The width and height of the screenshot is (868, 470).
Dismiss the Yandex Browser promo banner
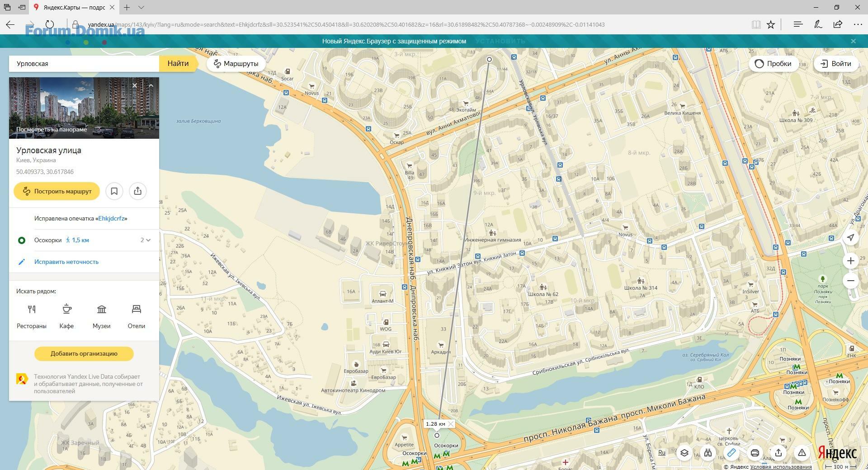coord(854,41)
